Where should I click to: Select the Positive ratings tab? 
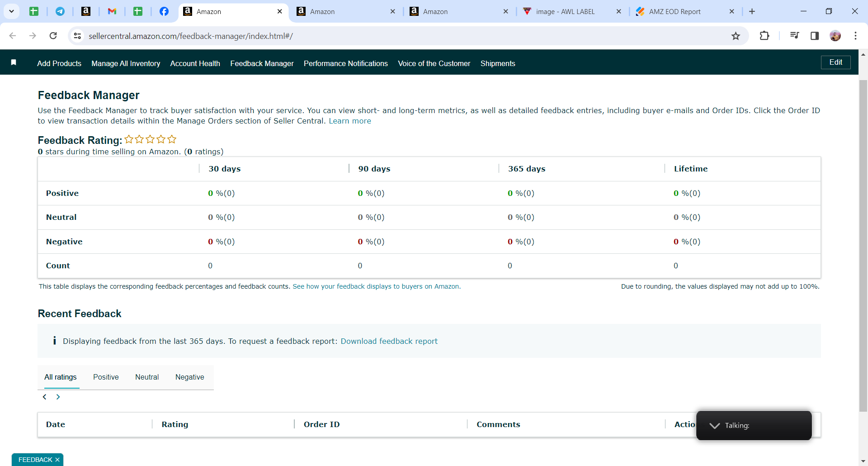tap(106, 377)
